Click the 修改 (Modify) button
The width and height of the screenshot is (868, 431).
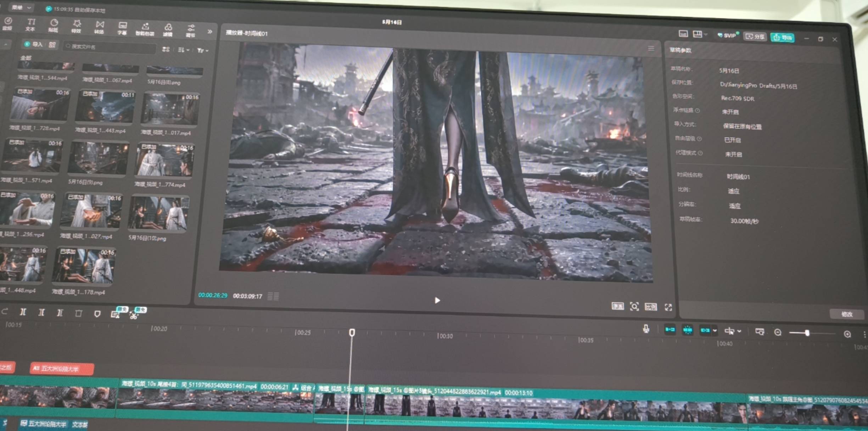pos(847,314)
